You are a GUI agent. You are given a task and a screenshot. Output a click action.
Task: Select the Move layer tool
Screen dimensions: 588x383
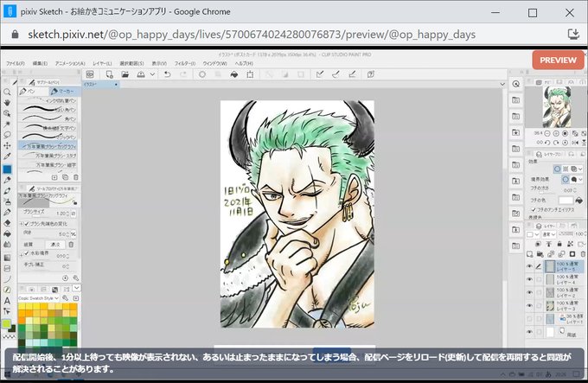coord(7,145)
